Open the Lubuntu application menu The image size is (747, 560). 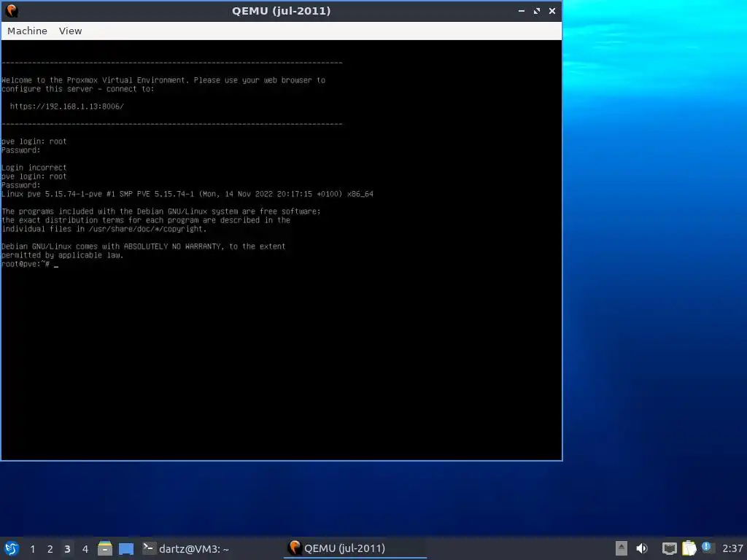pyautogui.click(x=12, y=548)
